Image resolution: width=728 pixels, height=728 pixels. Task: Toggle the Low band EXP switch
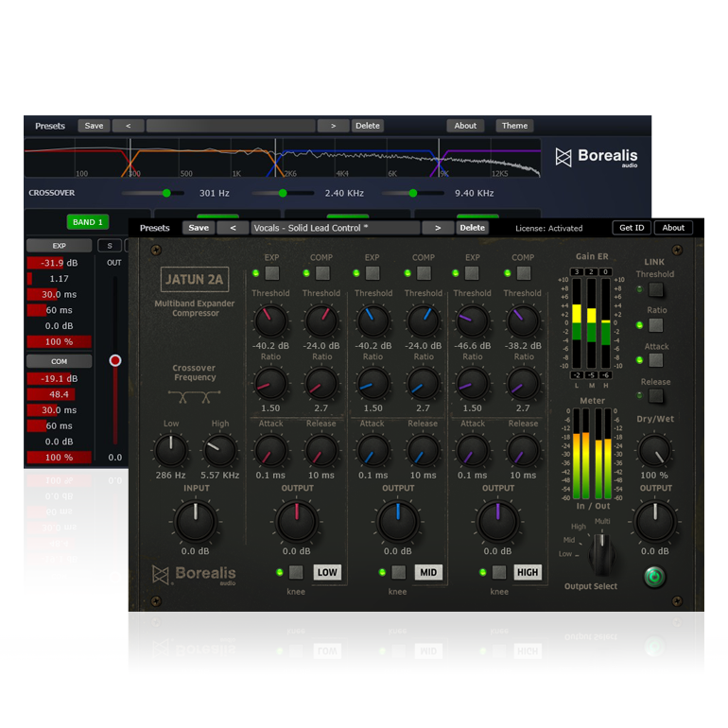coord(272,273)
